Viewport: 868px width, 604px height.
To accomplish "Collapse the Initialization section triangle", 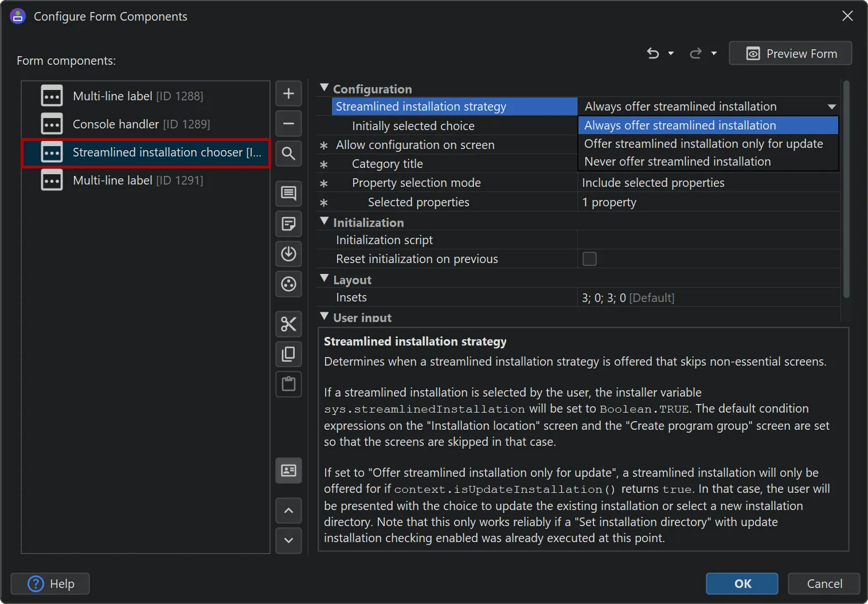I will coord(324,222).
